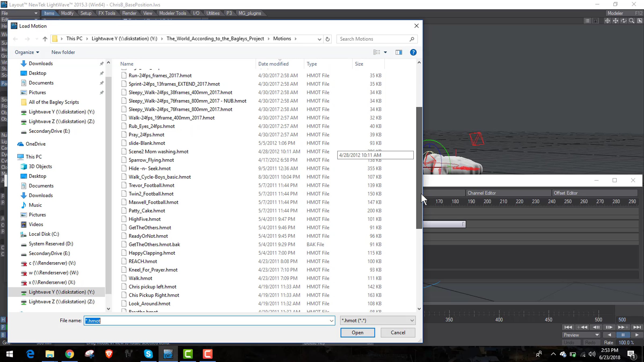This screenshot has width=644, height=362.
Task: Open the Modeler Tools menu tab
Action: [173, 13]
